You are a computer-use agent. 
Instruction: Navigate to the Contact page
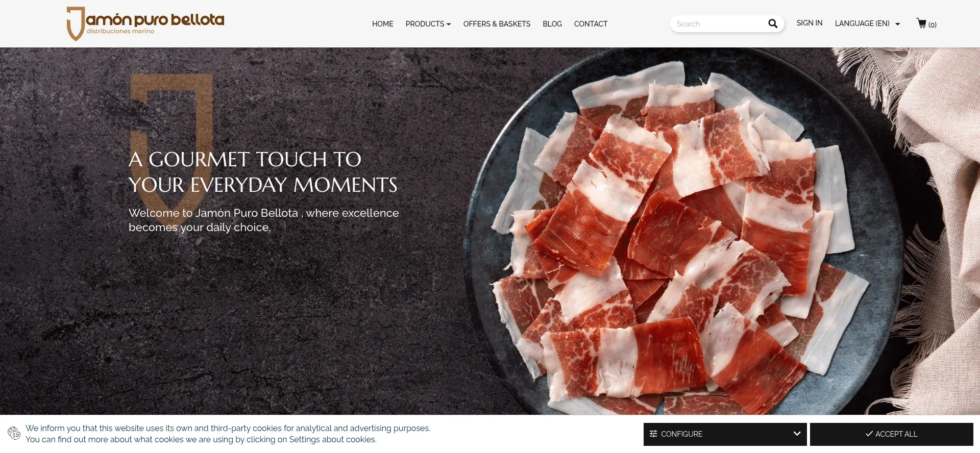[x=591, y=24]
